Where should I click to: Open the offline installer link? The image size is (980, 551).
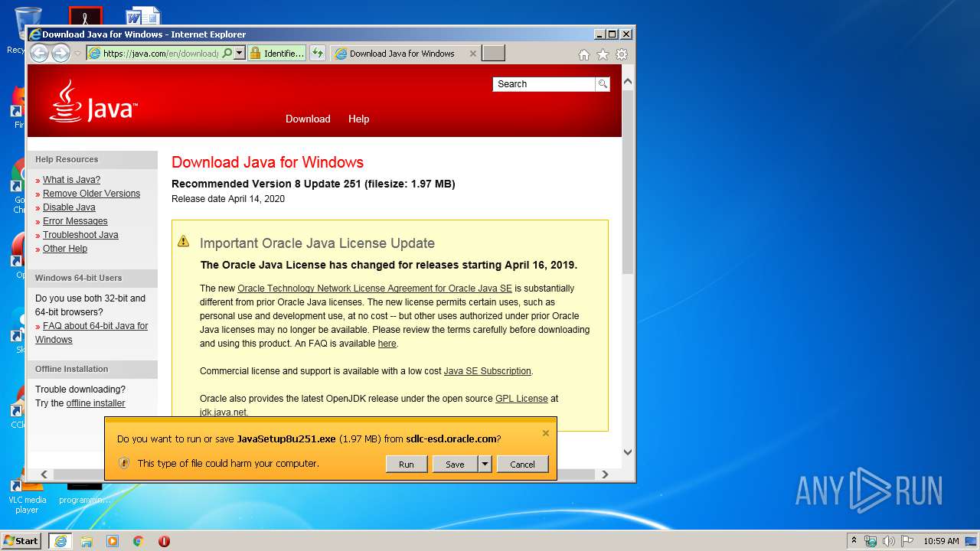[96, 403]
